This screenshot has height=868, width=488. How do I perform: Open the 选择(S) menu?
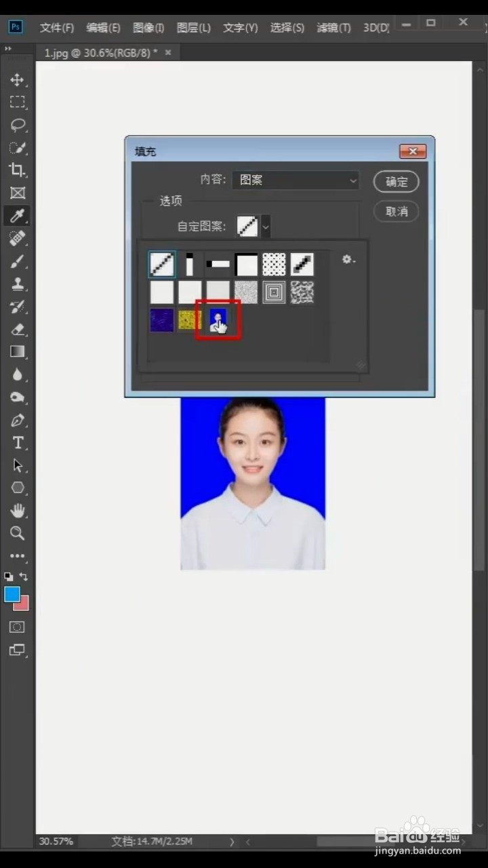tap(287, 28)
